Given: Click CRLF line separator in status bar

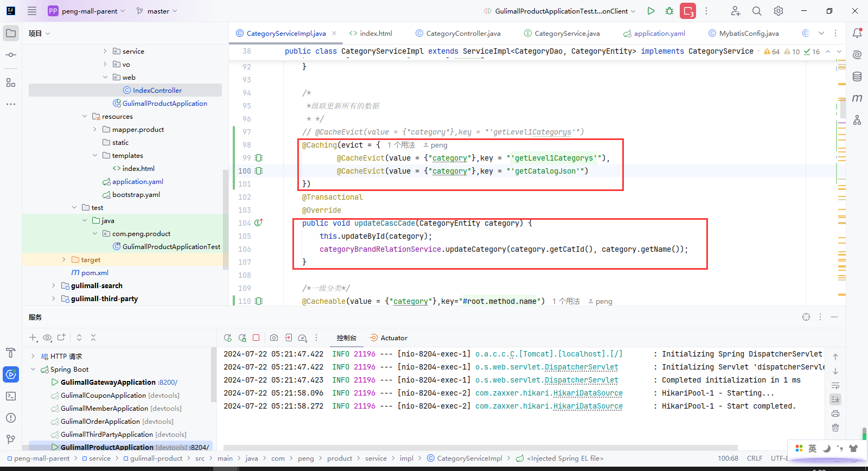Looking at the screenshot, I should point(754,458).
